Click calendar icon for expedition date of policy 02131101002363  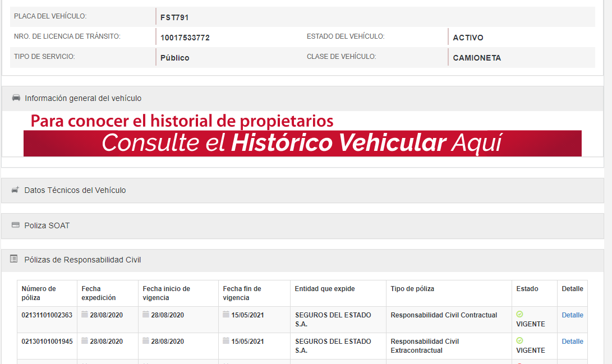coord(85,315)
